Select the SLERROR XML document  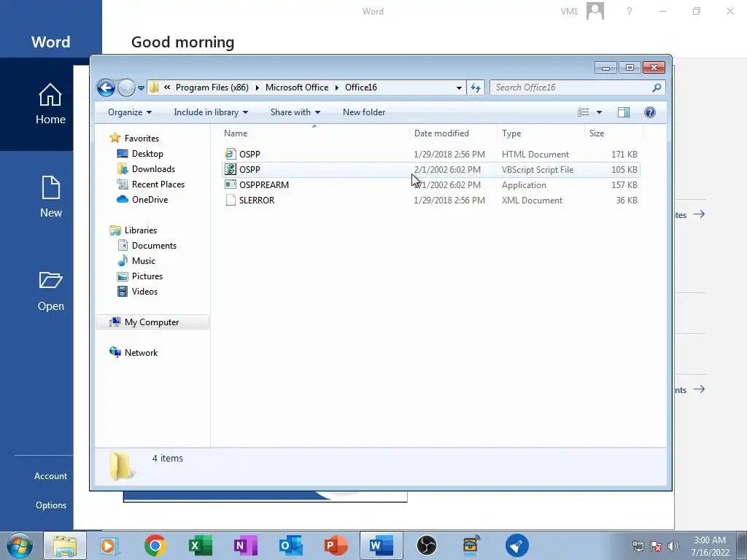point(430,200)
